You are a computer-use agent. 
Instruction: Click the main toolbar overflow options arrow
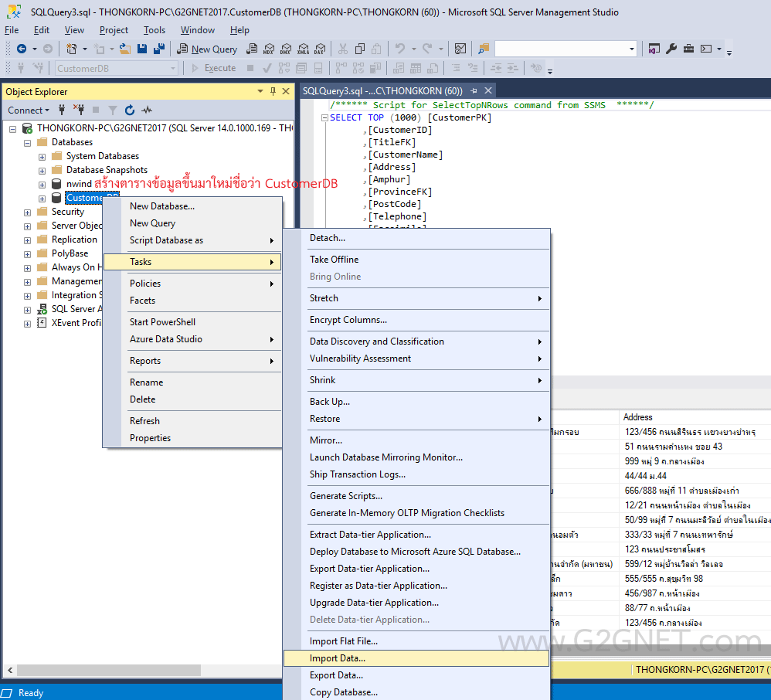tap(729, 52)
